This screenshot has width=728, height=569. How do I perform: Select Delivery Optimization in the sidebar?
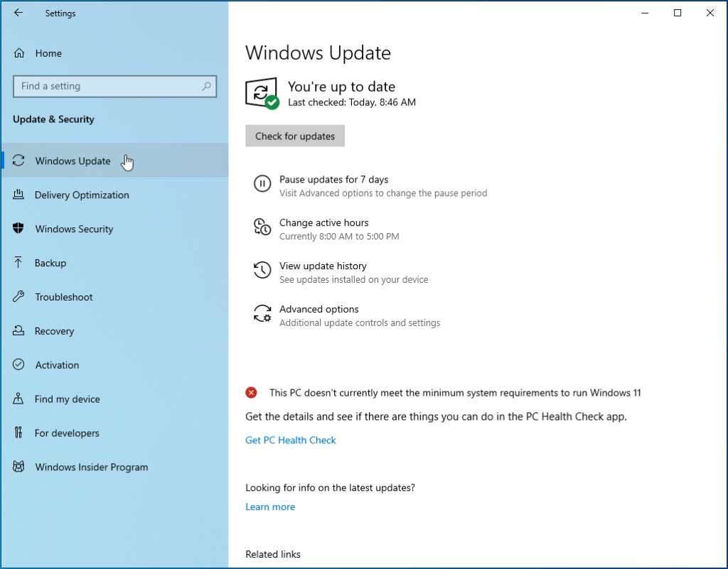coord(82,195)
